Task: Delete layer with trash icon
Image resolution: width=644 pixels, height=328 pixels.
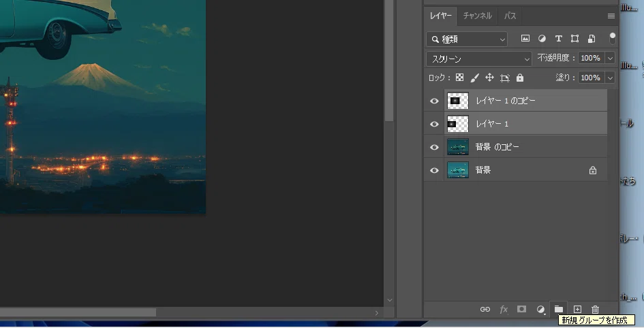Action: point(595,309)
